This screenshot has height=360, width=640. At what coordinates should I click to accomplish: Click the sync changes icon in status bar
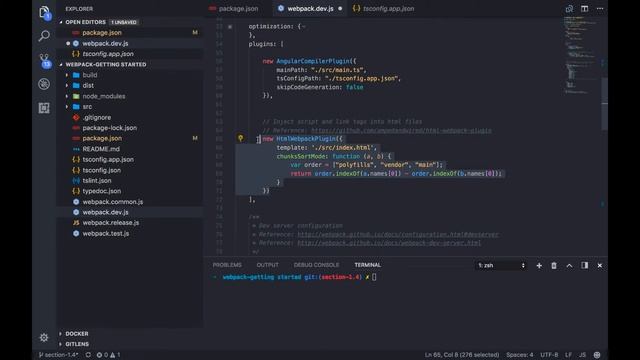[88, 355]
